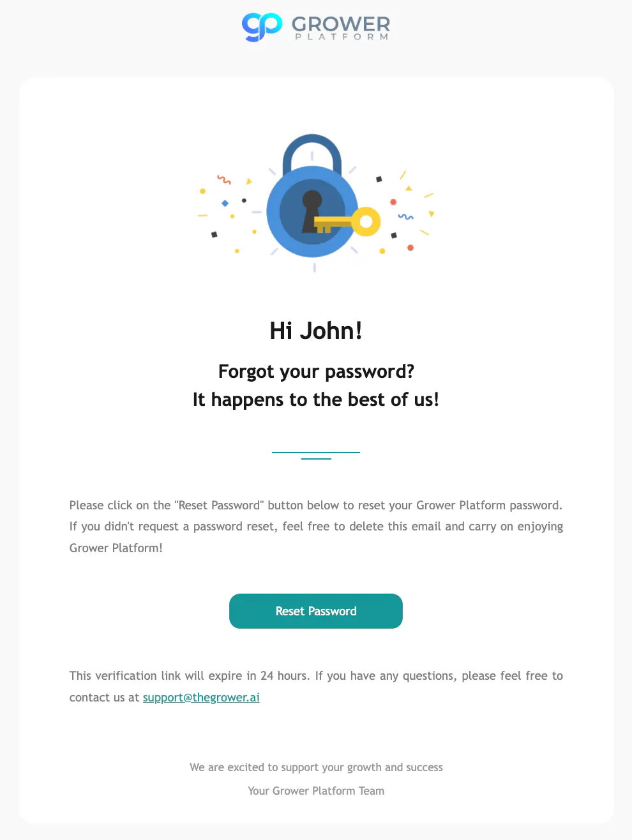Click the blue diamond confetti left of padlock
The height and width of the screenshot is (840, 632).
(225, 203)
